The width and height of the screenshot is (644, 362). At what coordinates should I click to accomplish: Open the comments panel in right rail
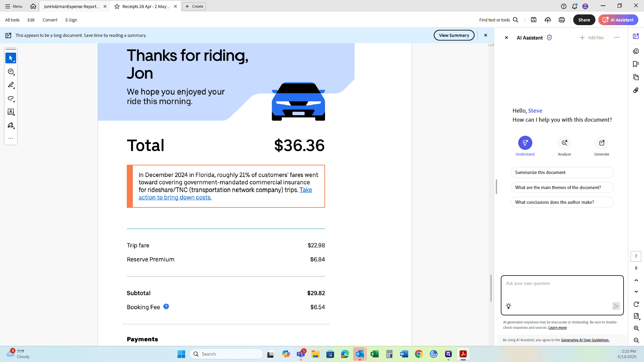pos(636,51)
